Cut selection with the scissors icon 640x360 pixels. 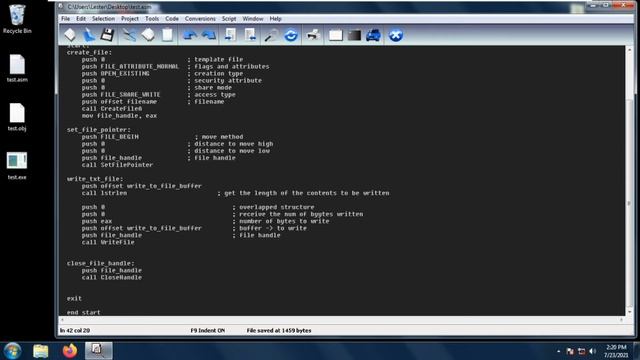click(129, 35)
